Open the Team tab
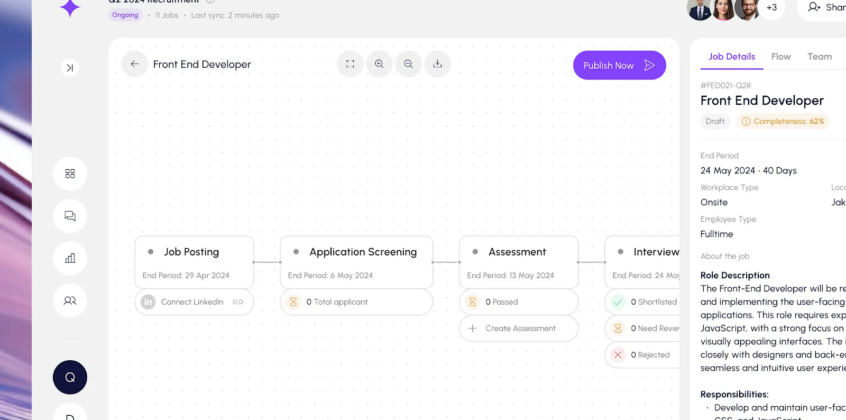Viewport: 846px width, 420px height. (x=819, y=57)
